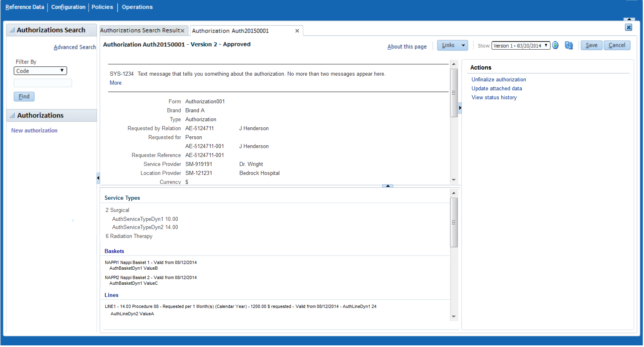
Task: Click View status history action
Action: click(494, 98)
